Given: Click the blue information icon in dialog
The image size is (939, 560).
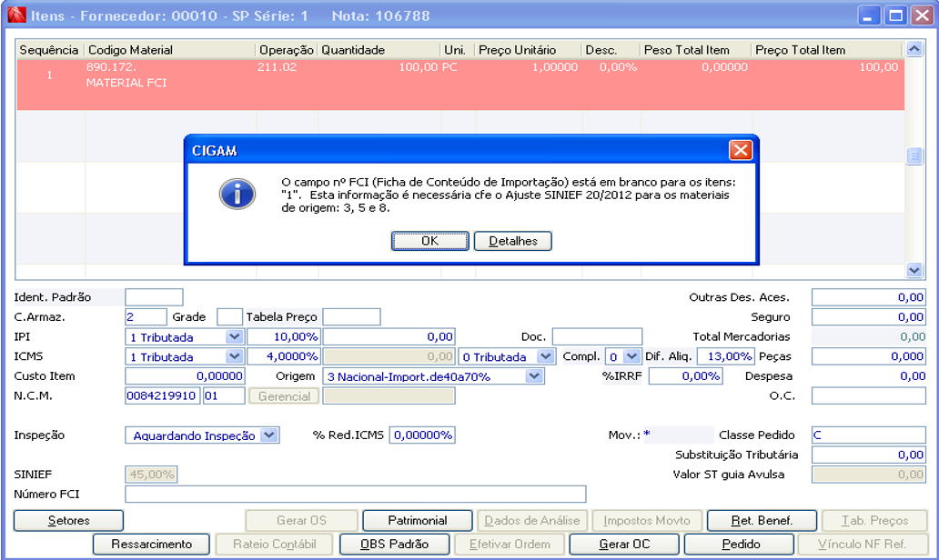Looking at the screenshot, I should 237,194.
